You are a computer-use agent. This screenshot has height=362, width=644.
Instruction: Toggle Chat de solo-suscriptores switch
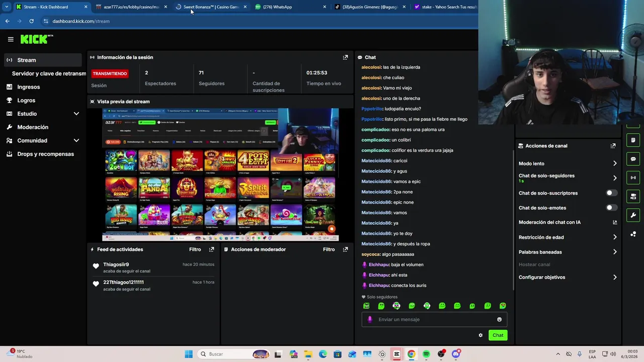611,193
